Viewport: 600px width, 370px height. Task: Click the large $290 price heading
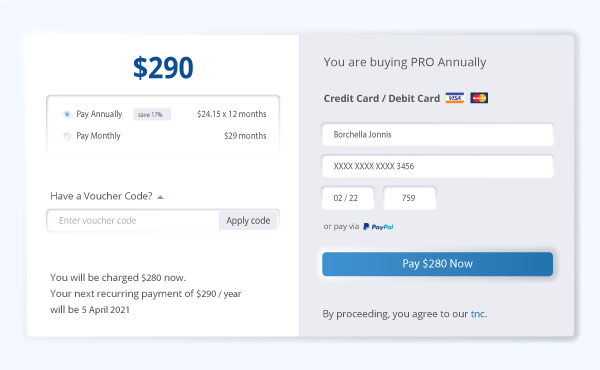point(163,68)
